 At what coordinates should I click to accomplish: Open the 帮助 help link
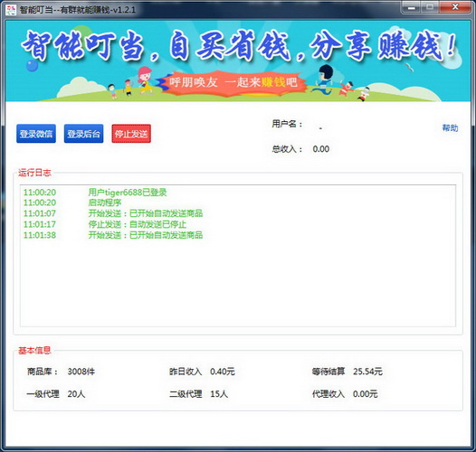pos(450,128)
